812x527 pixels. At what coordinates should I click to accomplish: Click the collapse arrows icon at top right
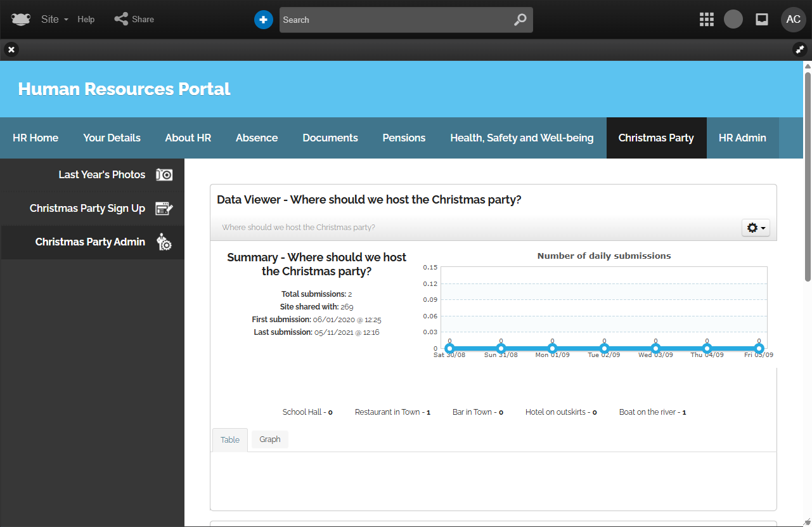point(799,49)
